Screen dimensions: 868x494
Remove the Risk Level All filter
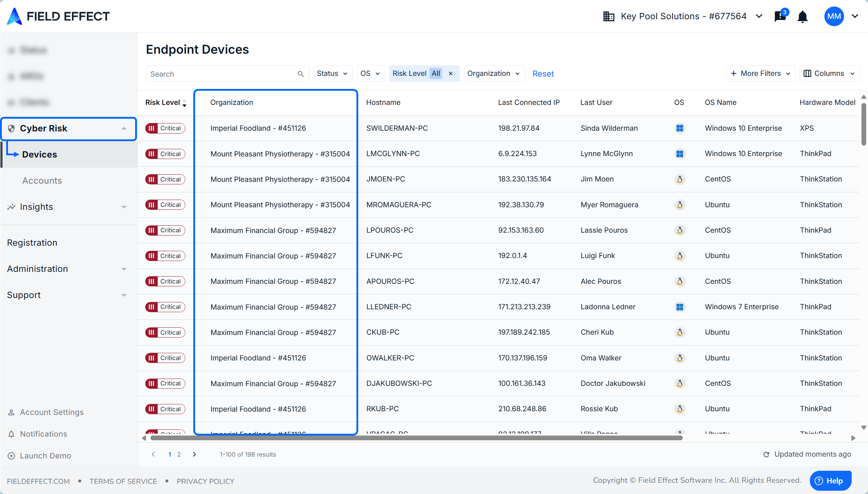point(451,74)
